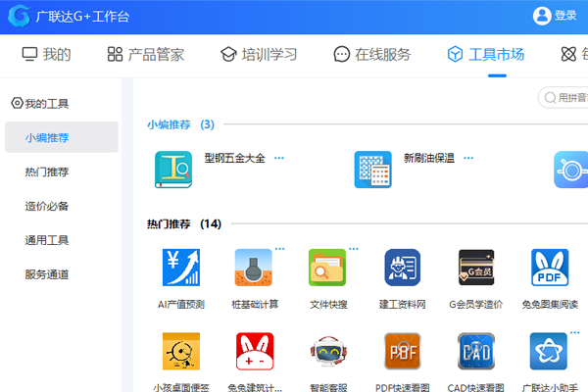This screenshot has height=392, width=588.
Task: Select 通用工具 in the sidebar
Action: pyautogui.click(x=47, y=240)
